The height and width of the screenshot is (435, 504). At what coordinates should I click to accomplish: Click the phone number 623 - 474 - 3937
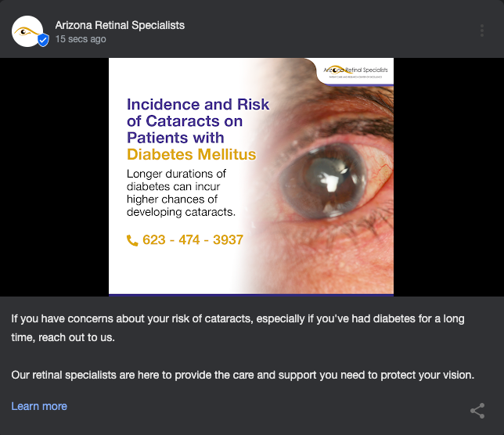[193, 240]
